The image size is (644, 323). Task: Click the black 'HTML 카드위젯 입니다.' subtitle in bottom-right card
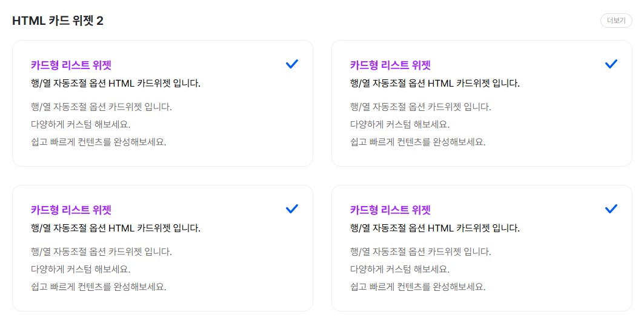tap(435, 228)
